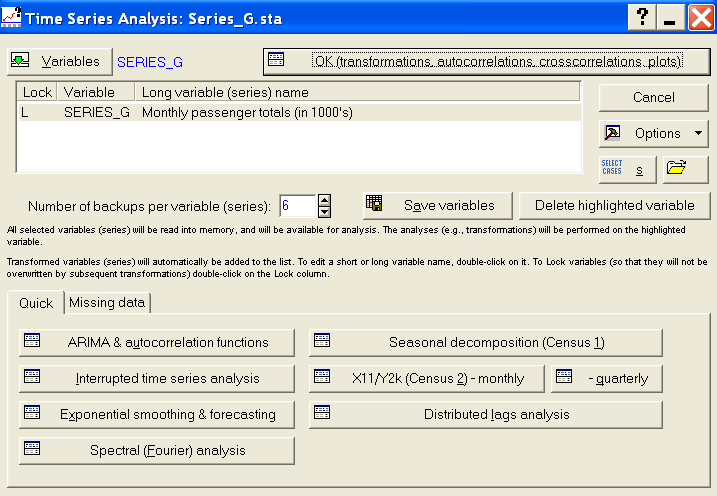This screenshot has width=717, height=496.
Task: Open Distributed lags analysis
Action: pos(486,415)
